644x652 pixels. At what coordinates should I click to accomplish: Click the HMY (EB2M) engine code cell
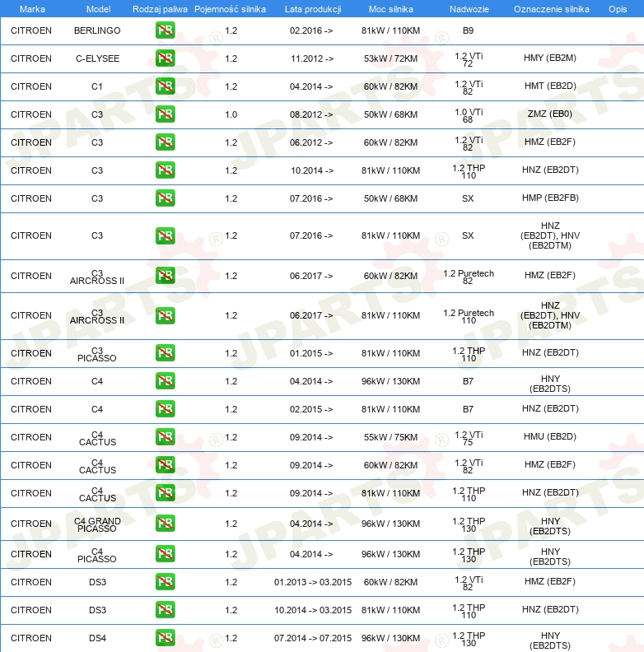tap(550, 58)
